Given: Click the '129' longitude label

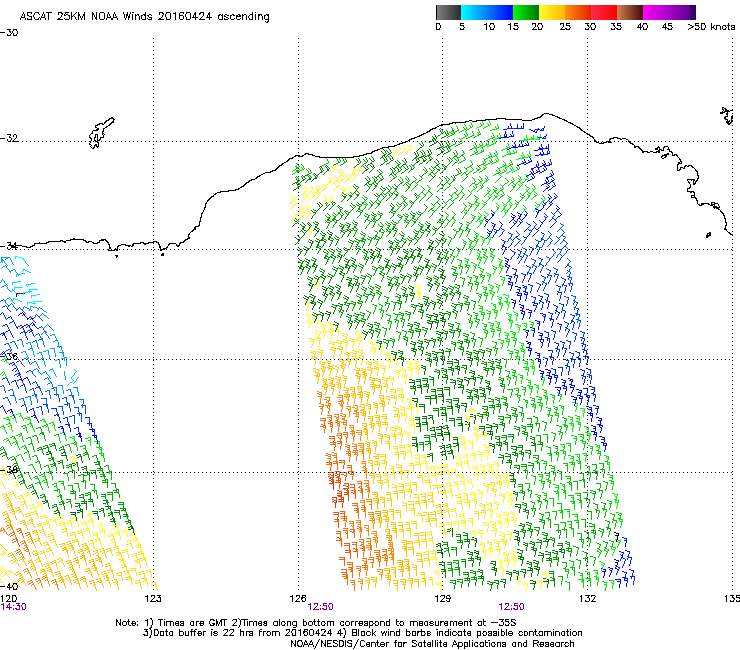Looking at the screenshot, I should pos(442,599).
